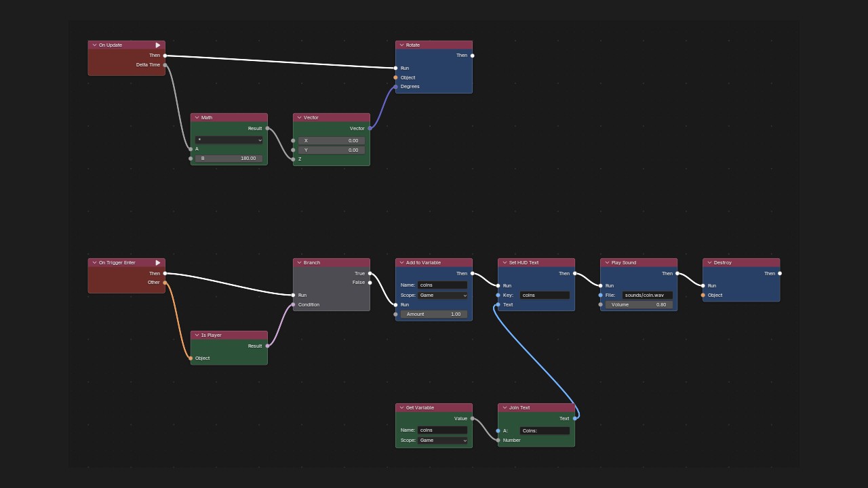This screenshot has height=488, width=868.
Task: Click the Math node Result output socket
Action: [267, 129]
